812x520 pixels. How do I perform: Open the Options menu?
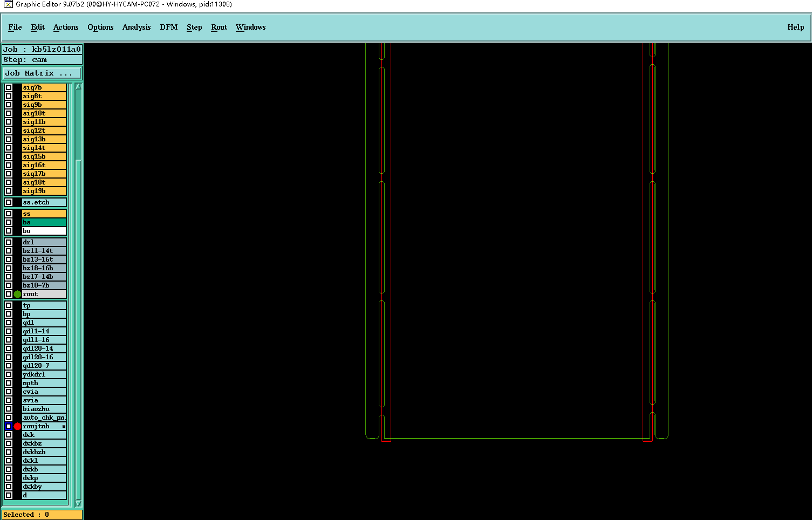click(100, 28)
